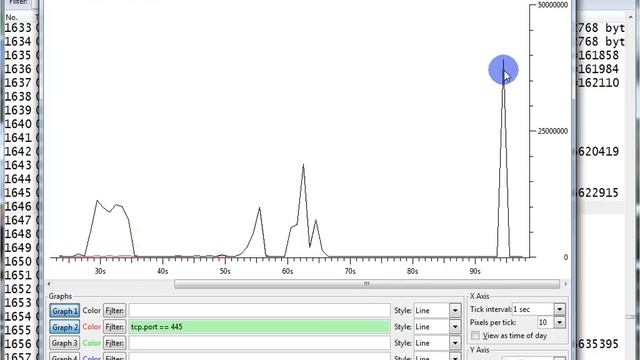Viewport: 640px width, 360px height.
Task: Click the 30s label on the X axis
Action: 100,271
